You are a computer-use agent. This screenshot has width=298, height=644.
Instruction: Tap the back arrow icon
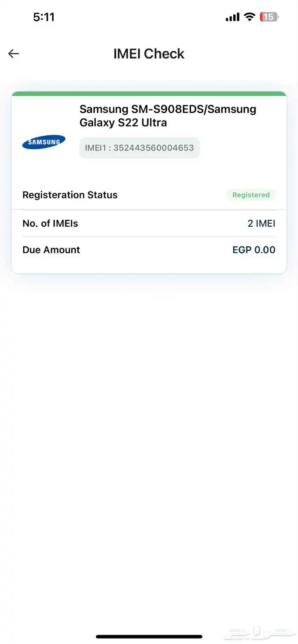coord(14,54)
